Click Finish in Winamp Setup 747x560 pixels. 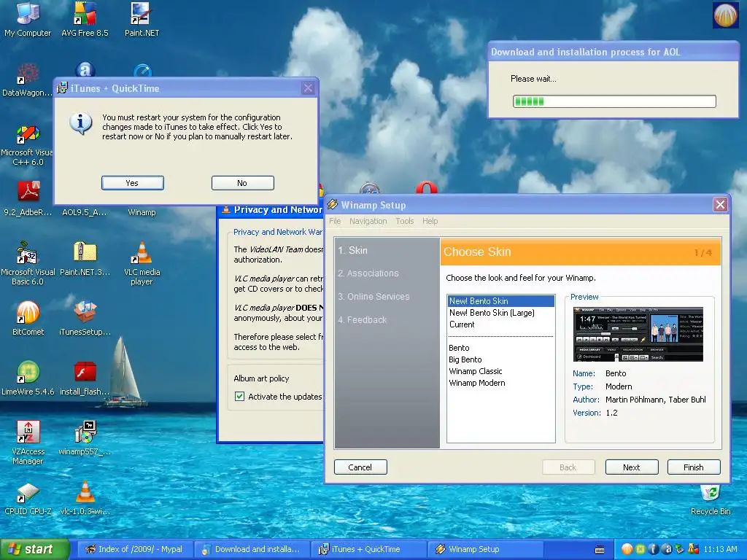tap(694, 467)
